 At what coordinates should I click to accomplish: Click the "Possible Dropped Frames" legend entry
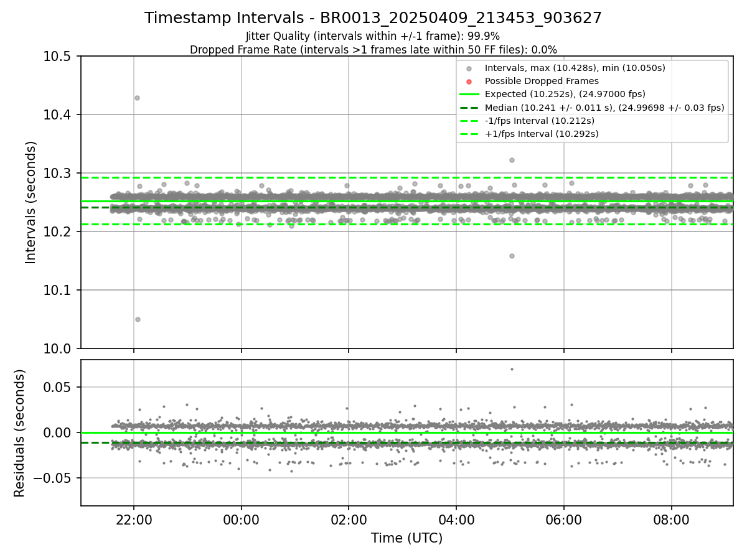pos(542,81)
